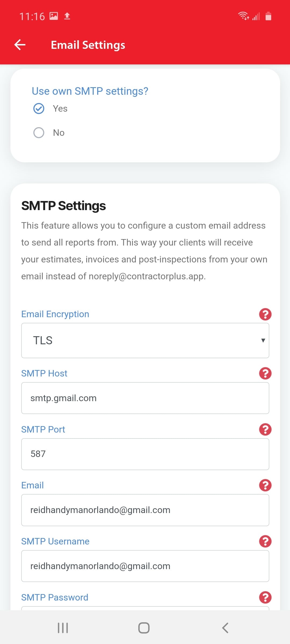Choose No for own SMTP settings
The width and height of the screenshot is (290, 644).
tap(39, 133)
